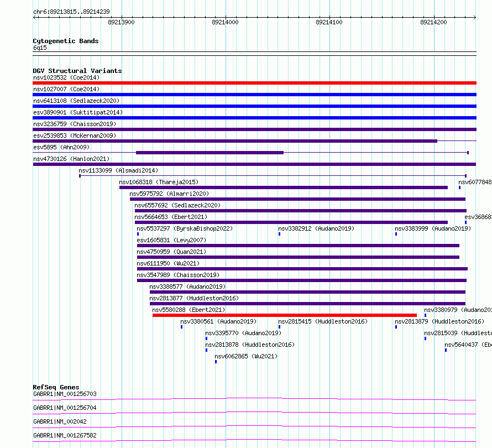
Task: Click nsv2815039 variant label
Action: pos(458,333)
